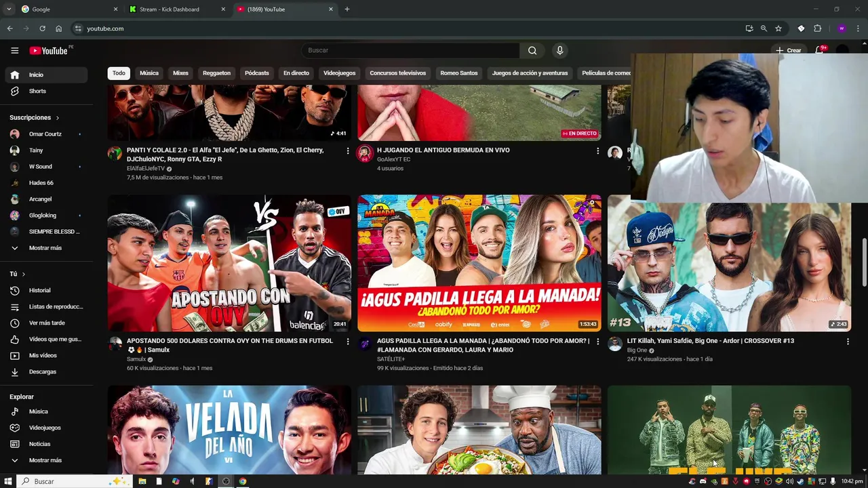The height and width of the screenshot is (488, 868).
Task: Click the YouTube logo
Action: 48,51
